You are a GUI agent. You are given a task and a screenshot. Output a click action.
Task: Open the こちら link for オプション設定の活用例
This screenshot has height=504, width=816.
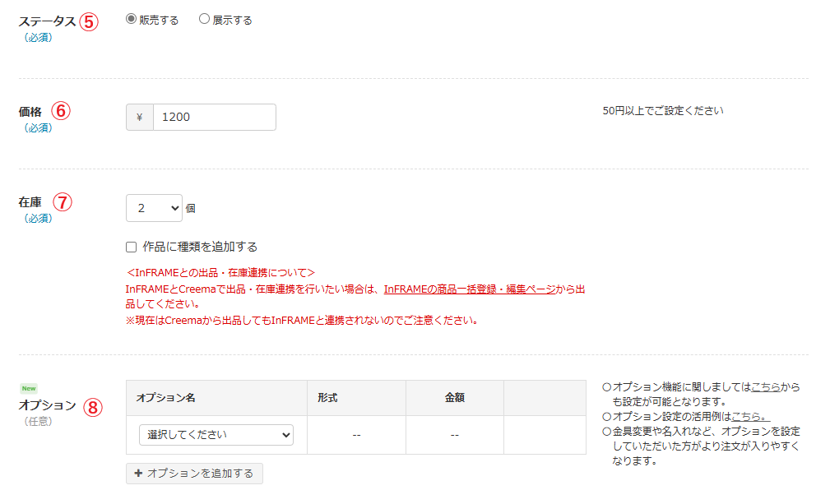tap(750, 416)
